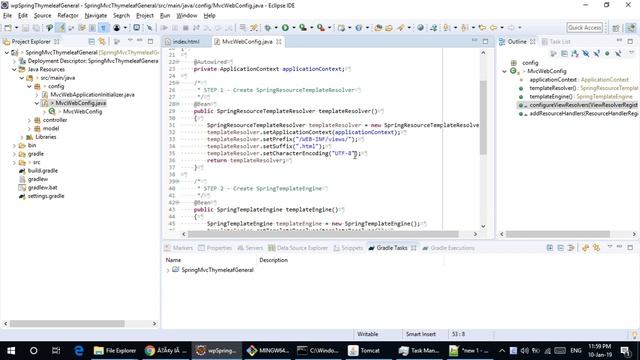
Task: Click the Outline horizontal scrollbar thumb
Action: click(x=558, y=234)
